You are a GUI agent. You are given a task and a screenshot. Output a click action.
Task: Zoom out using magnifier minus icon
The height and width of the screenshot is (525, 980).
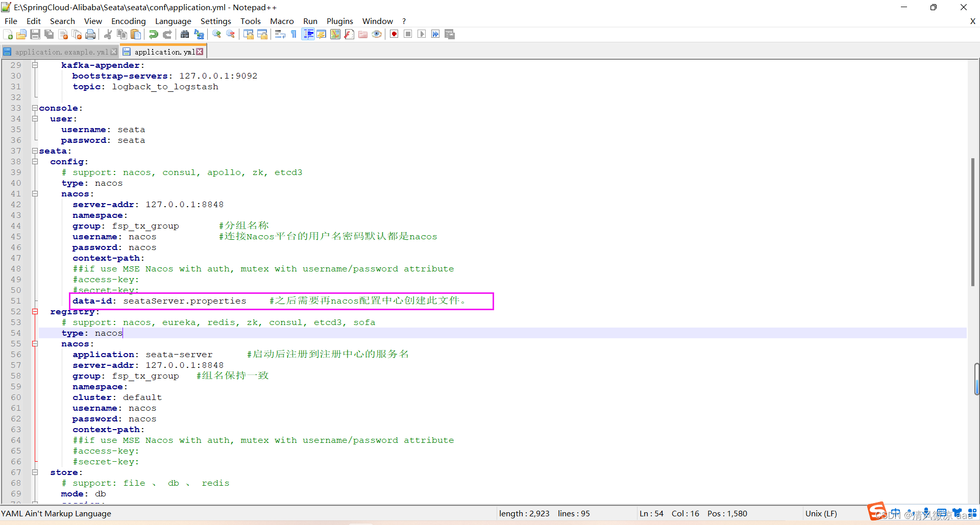click(231, 34)
